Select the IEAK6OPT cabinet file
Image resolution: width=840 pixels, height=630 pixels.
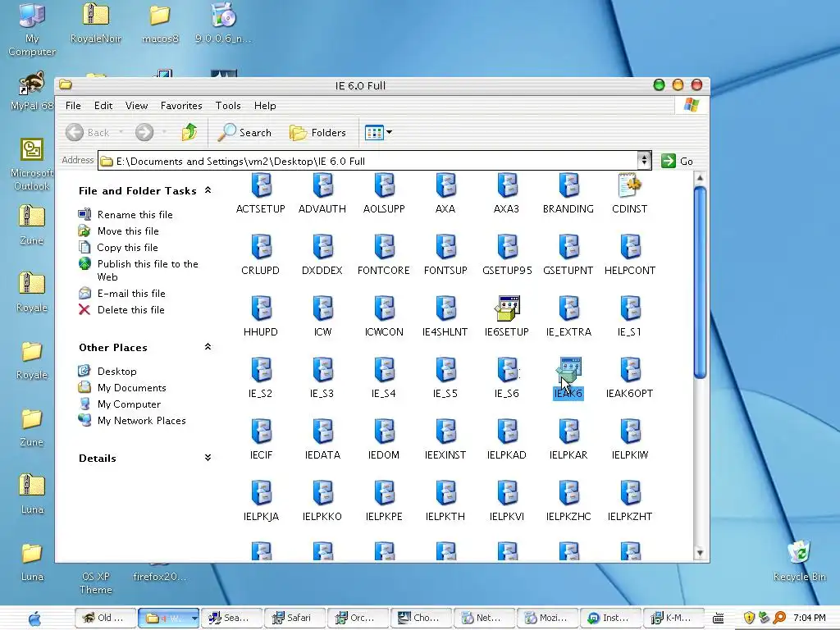(x=630, y=378)
